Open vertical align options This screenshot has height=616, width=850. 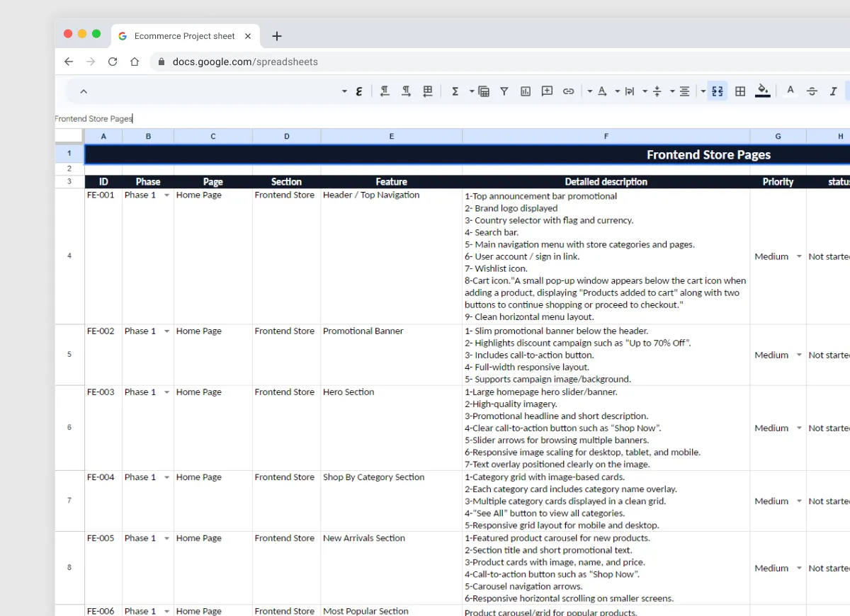pyautogui.click(x=657, y=91)
